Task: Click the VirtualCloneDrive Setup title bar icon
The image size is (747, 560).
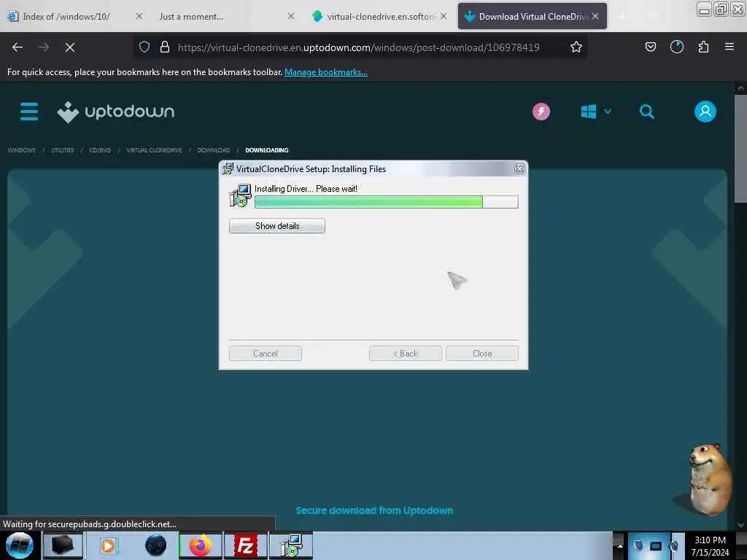Action: pyautogui.click(x=228, y=168)
